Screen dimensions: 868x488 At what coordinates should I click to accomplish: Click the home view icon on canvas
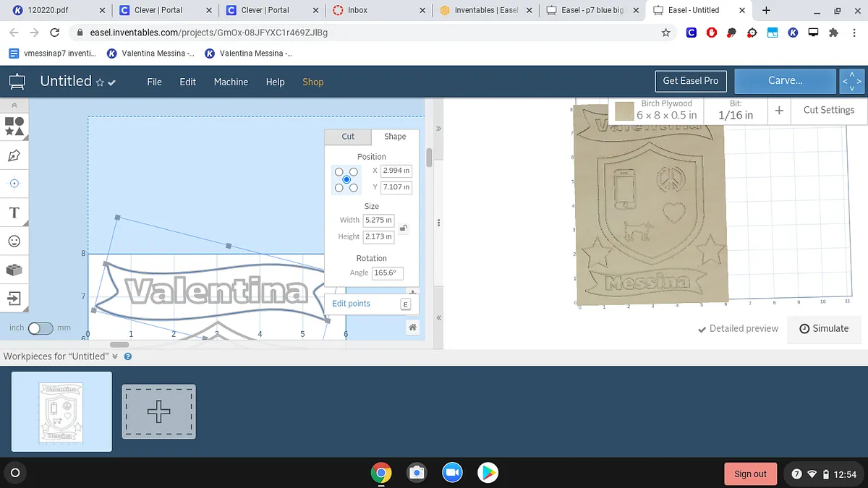click(x=412, y=328)
